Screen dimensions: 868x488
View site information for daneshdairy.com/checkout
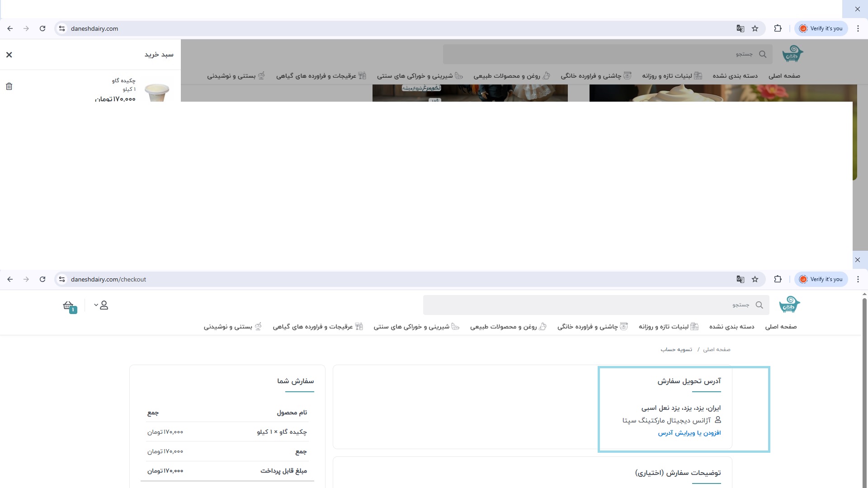tap(62, 279)
